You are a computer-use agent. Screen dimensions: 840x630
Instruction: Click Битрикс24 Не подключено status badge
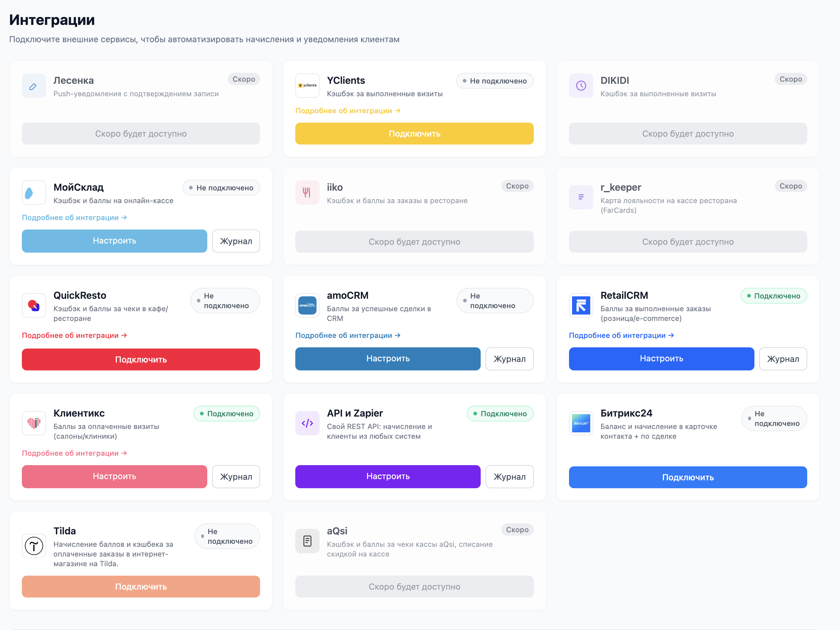(774, 418)
